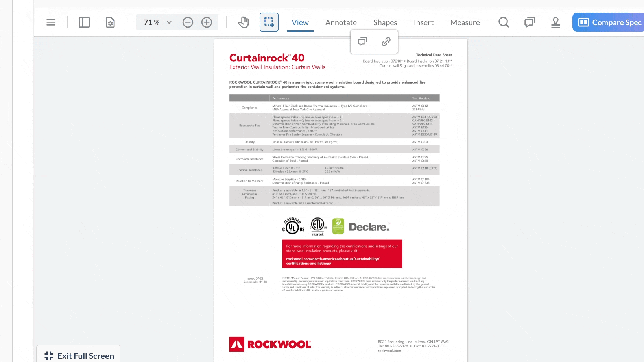Click the "Supersedes 01-18" text
Viewport: 644px width, 362px height.
click(255, 282)
